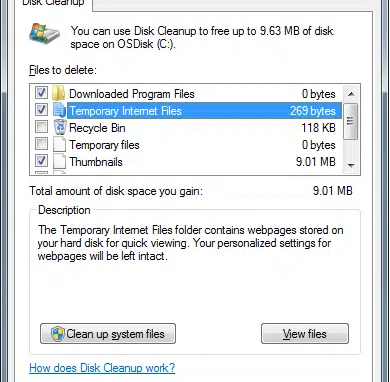This screenshot has height=382, width=390.
Task: Click the Clean up system files button
Action: click(x=108, y=334)
